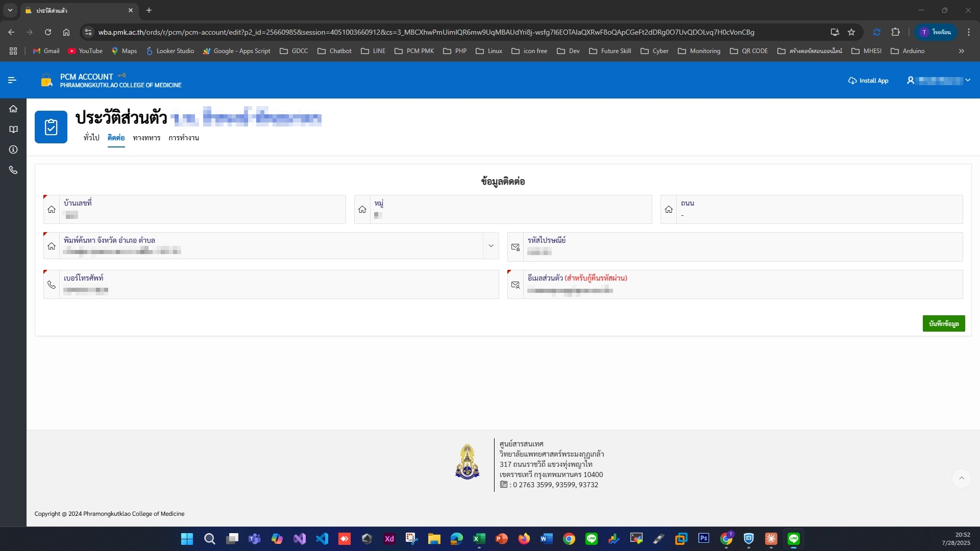Screen dimensions: 980x551
Task: Open the browser extensions puzzle icon
Action: pos(895,32)
